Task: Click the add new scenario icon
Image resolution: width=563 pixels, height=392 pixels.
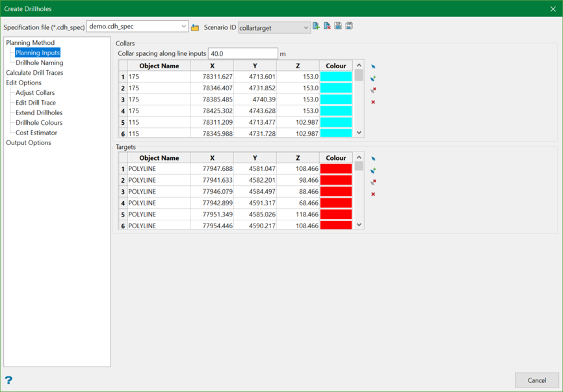Action: pos(317,27)
